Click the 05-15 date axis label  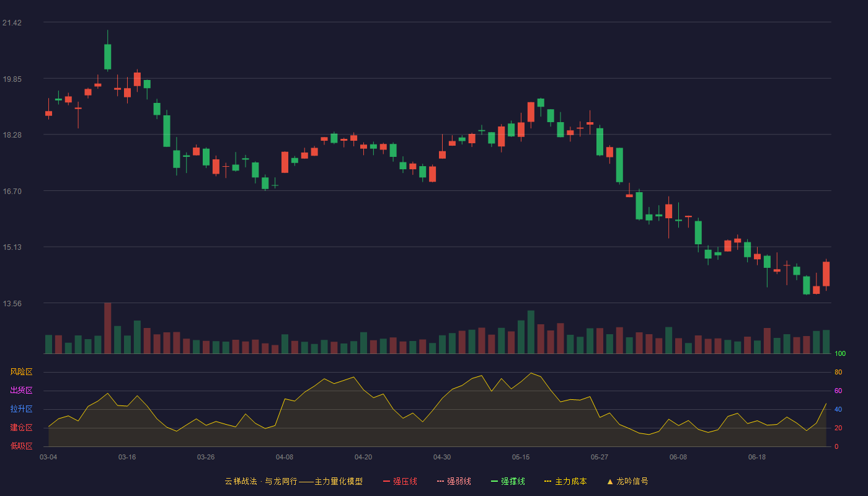click(521, 457)
